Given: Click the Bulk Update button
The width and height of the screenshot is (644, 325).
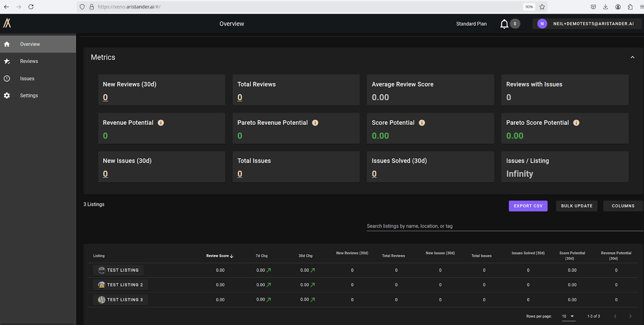Looking at the screenshot, I should [x=577, y=206].
